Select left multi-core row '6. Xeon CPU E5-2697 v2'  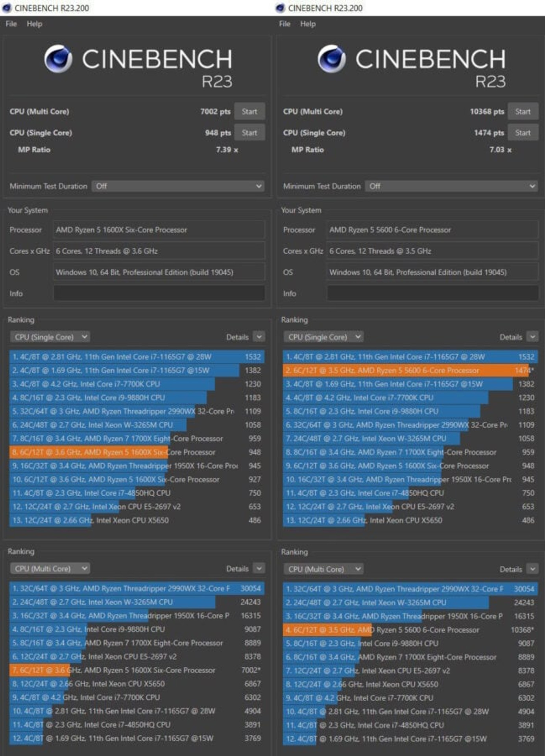[137, 657]
